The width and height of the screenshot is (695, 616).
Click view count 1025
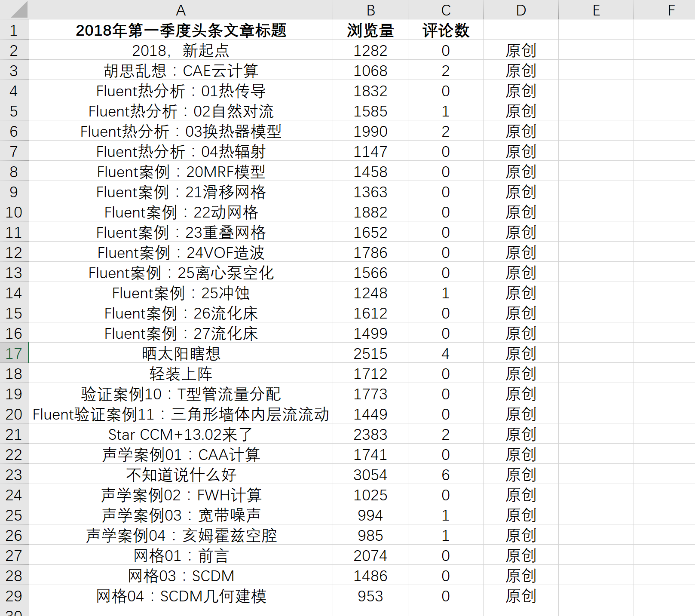click(370, 494)
